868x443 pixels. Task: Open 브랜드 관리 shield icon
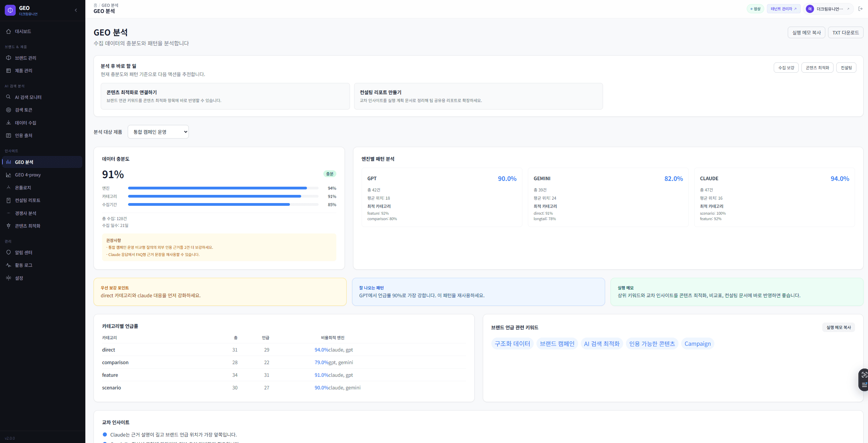(9, 58)
